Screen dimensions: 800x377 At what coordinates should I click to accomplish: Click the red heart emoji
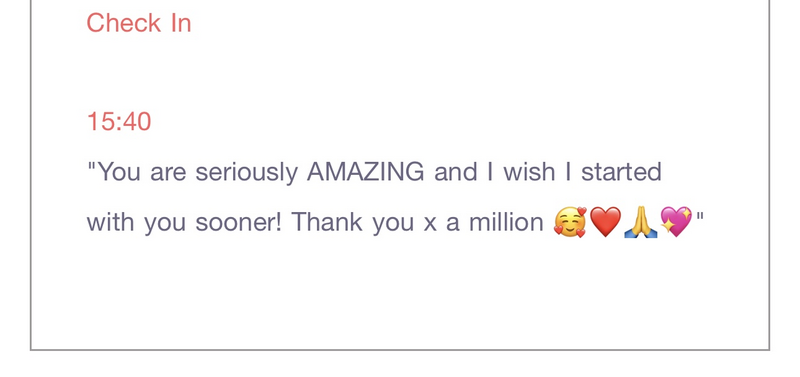pyautogui.click(x=606, y=222)
